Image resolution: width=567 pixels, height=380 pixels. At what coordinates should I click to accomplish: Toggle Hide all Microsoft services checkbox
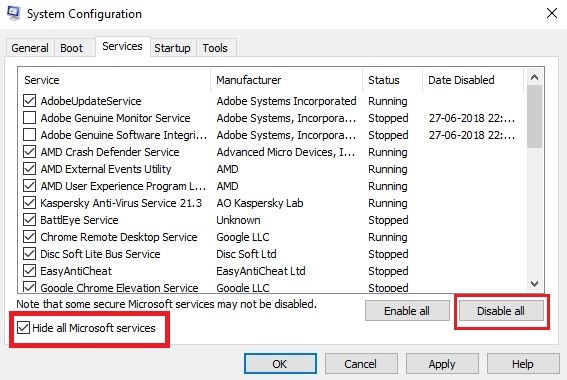[24, 328]
